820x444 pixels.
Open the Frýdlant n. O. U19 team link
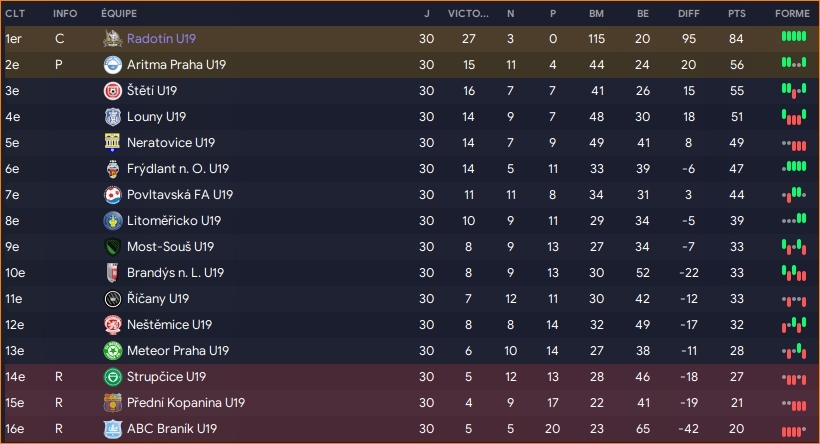coord(178,169)
